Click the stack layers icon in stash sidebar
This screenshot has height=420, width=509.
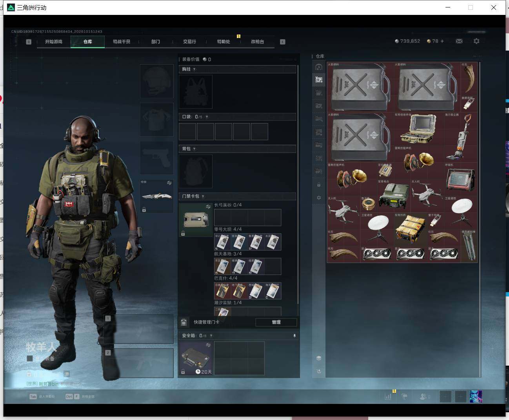(319, 358)
